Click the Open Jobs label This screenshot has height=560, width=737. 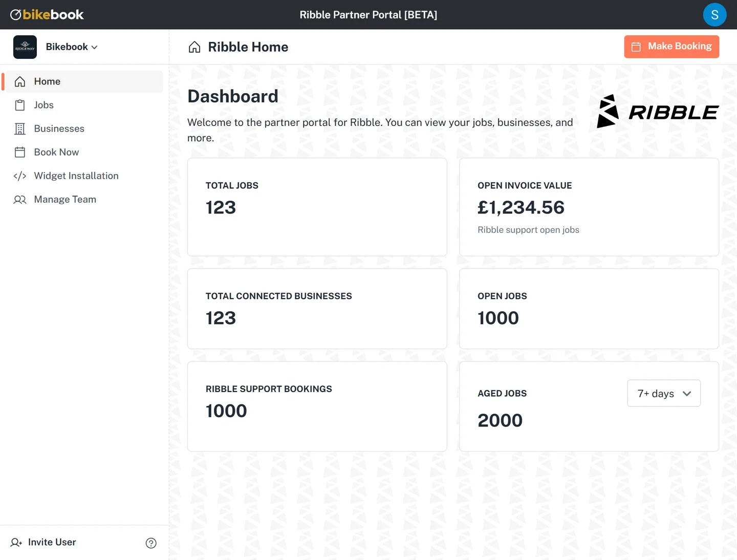[502, 296]
